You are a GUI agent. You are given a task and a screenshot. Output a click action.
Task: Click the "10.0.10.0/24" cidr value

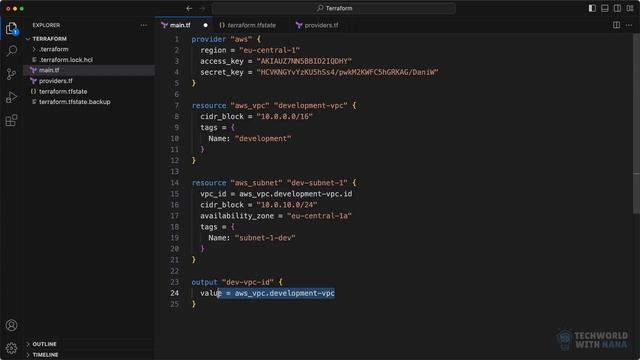point(287,204)
